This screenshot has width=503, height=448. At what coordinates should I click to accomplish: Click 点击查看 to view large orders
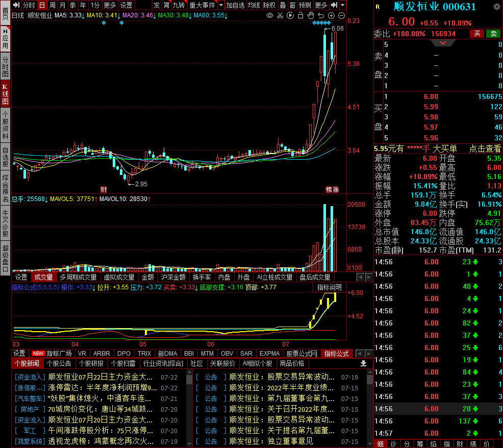click(485, 148)
